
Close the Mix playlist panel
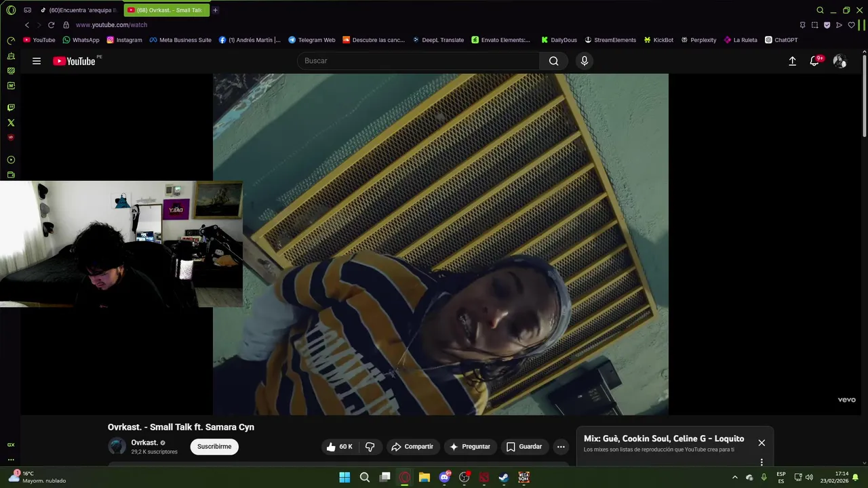click(x=762, y=443)
